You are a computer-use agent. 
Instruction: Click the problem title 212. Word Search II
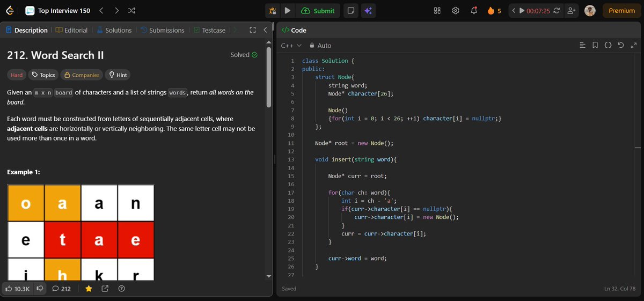pos(55,55)
